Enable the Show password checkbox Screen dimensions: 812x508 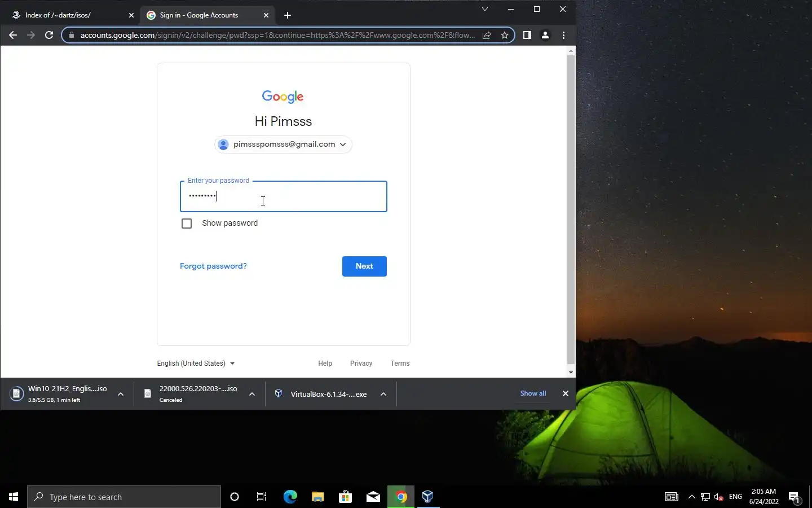(x=187, y=224)
